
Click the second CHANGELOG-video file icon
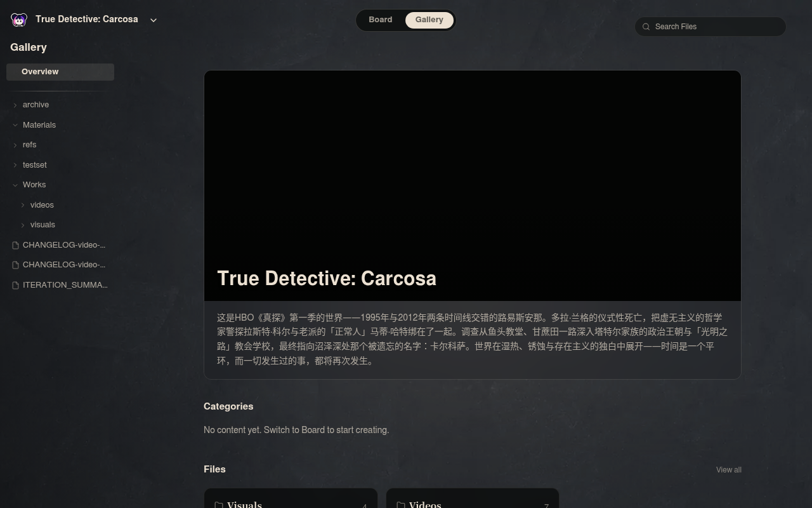(x=16, y=265)
